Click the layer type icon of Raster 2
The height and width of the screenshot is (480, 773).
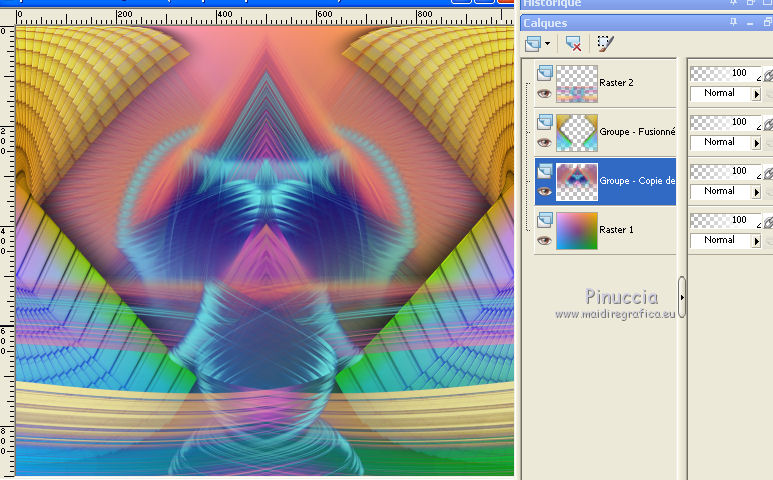[x=545, y=72]
